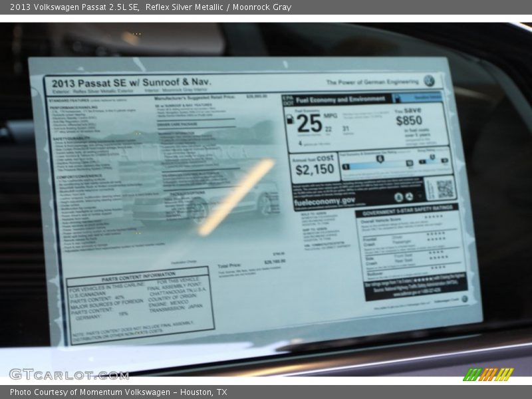Click the '$850' fuel savings amount

pos(409,120)
